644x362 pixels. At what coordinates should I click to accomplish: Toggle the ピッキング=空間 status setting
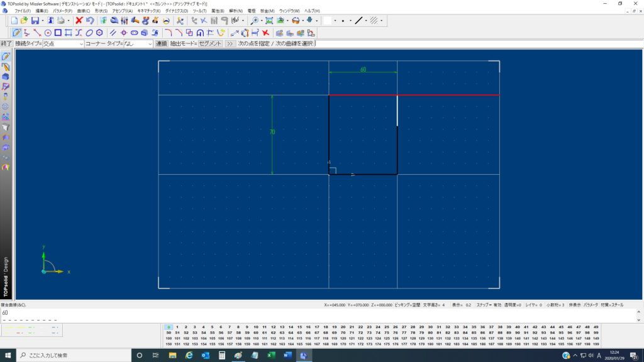(x=408, y=305)
